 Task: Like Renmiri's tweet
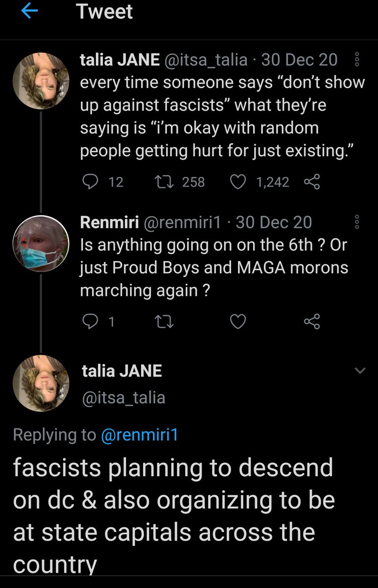(238, 321)
